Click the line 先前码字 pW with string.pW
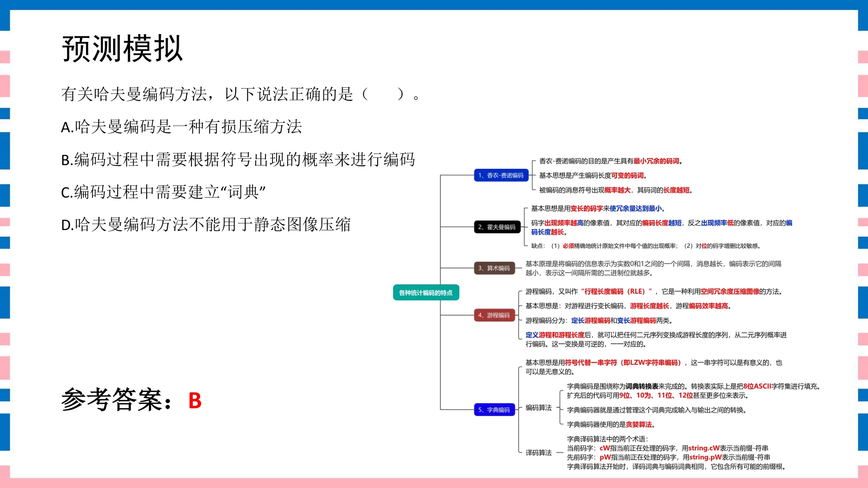The width and height of the screenshot is (868, 488). click(x=669, y=457)
